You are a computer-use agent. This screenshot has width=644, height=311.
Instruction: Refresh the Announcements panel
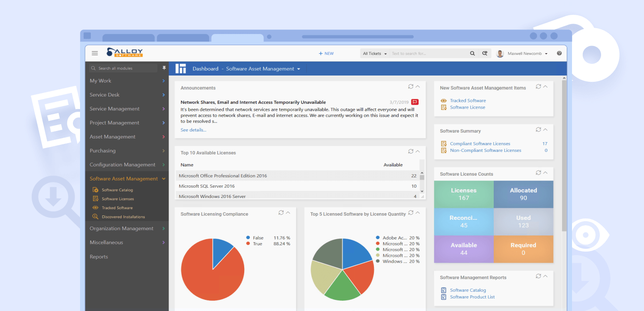[x=410, y=86]
